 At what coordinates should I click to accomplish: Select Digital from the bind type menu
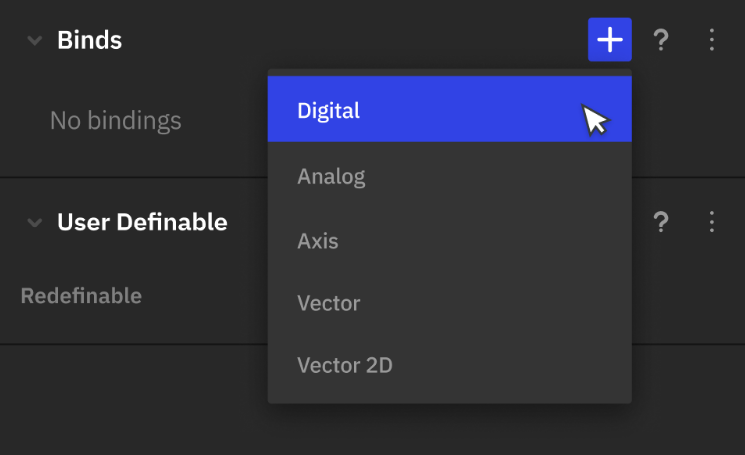[449, 109]
